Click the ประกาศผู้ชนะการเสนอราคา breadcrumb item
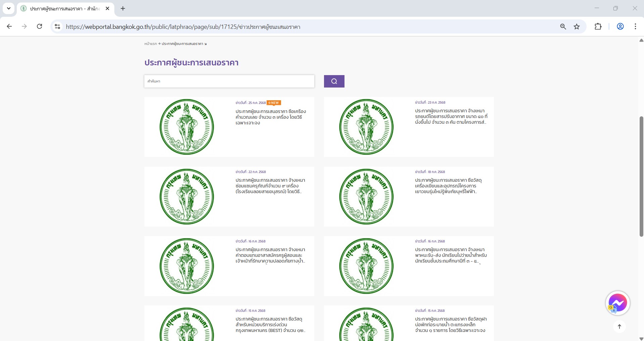 click(x=182, y=44)
